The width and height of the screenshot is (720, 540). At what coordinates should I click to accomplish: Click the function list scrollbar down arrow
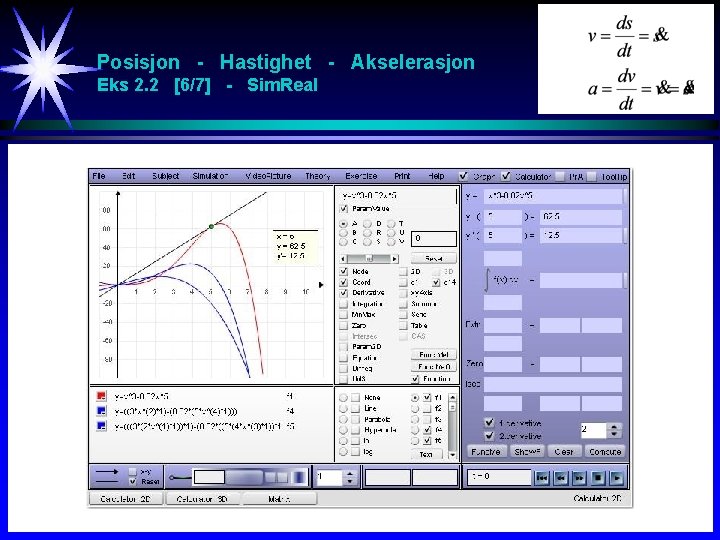tap(452, 455)
